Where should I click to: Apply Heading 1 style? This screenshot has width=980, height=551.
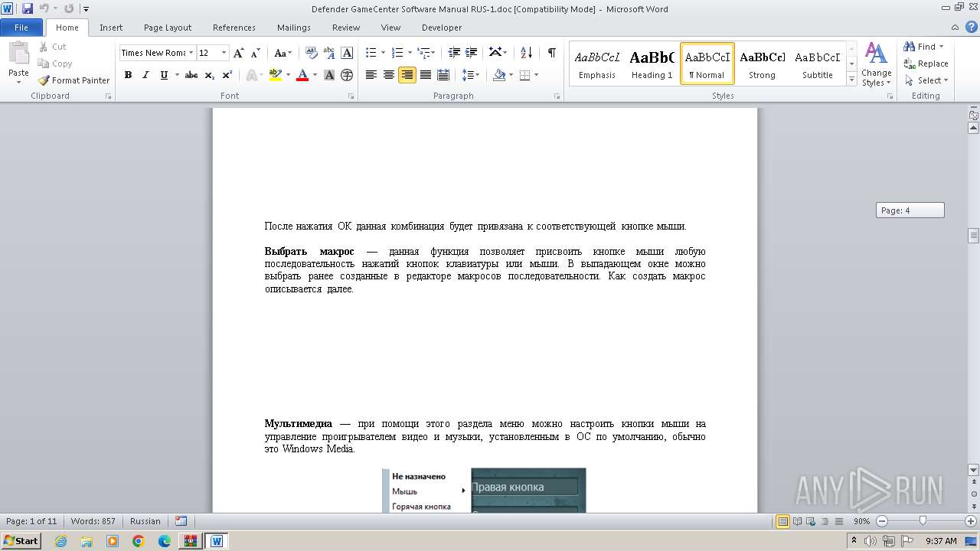(652, 64)
